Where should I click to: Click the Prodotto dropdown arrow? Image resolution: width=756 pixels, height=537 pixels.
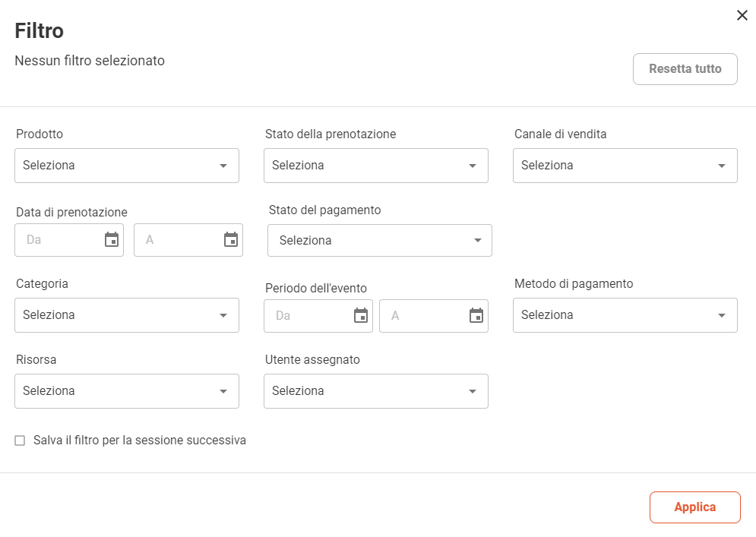point(223,166)
